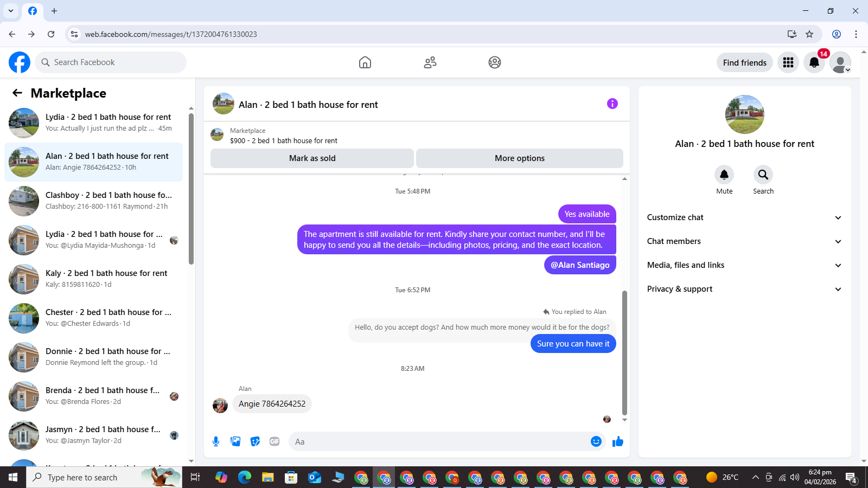Send a thumbs-up like

tap(618, 441)
